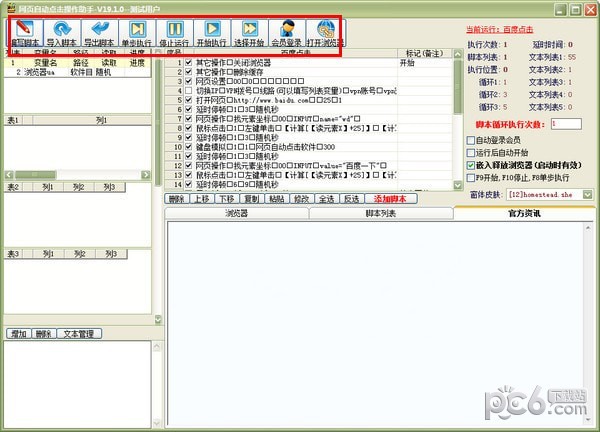Switch to the 脚本列表 tab

click(381, 214)
